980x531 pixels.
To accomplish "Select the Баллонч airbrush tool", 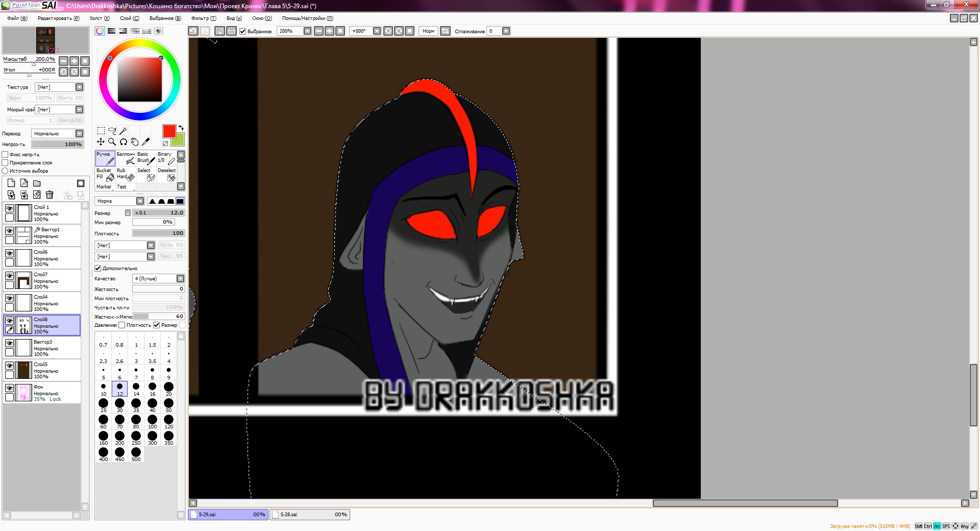I will (125, 158).
